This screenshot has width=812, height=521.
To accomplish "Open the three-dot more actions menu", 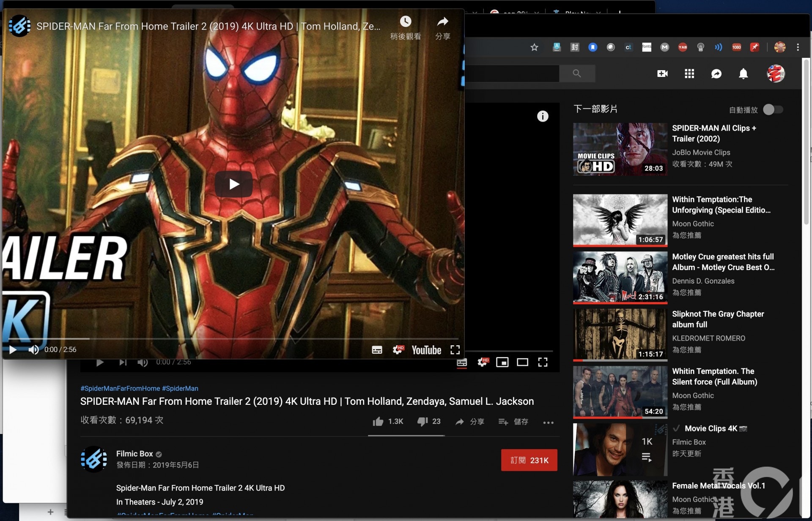I will [548, 422].
